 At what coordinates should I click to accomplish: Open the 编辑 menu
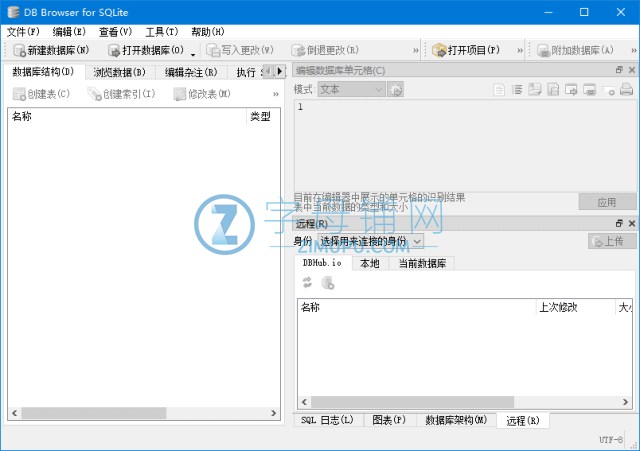click(69, 32)
